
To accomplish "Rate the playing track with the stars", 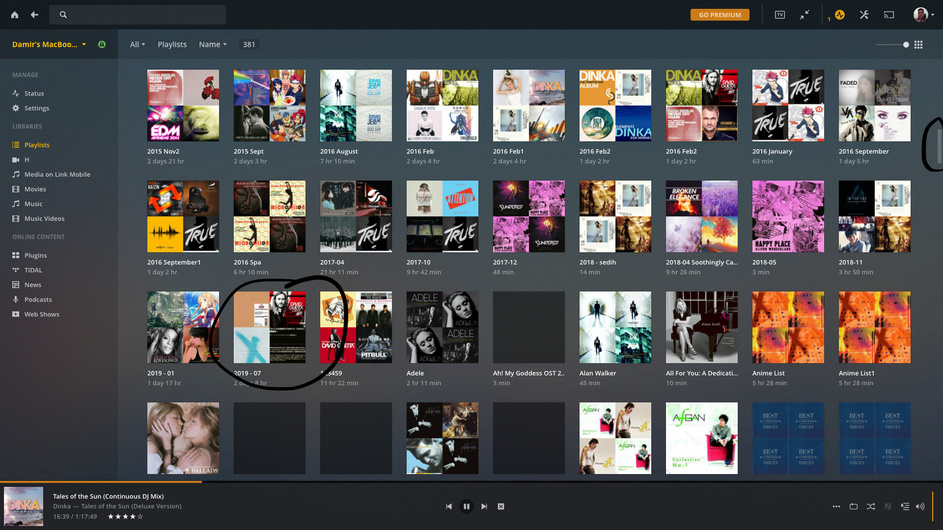I will pyautogui.click(x=125, y=516).
